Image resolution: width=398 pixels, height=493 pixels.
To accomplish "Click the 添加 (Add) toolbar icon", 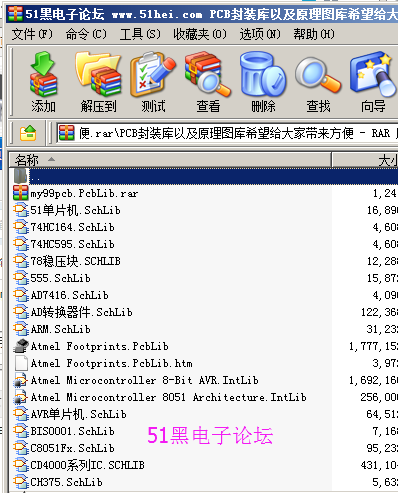I will [x=43, y=82].
